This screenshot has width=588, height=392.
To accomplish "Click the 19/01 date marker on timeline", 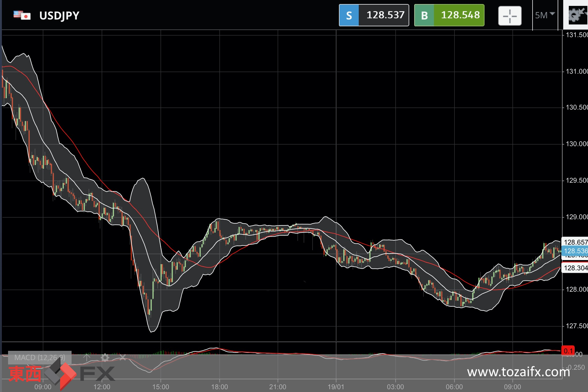I will point(336,387).
